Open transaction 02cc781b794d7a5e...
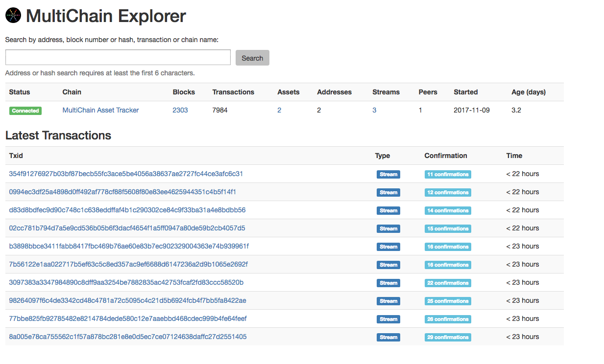Image resolution: width=604 pixels, height=364 pixels. point(127,228)
